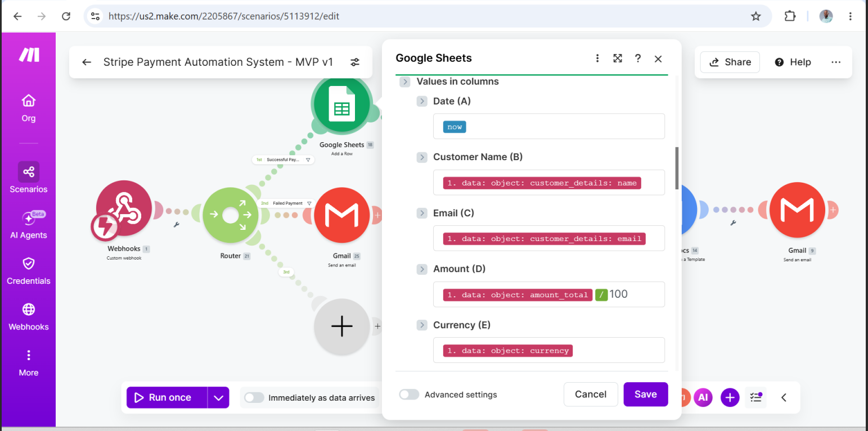Close the Google Sheets panel
Screen dimensions: 868x431
[x=658, y=58]
